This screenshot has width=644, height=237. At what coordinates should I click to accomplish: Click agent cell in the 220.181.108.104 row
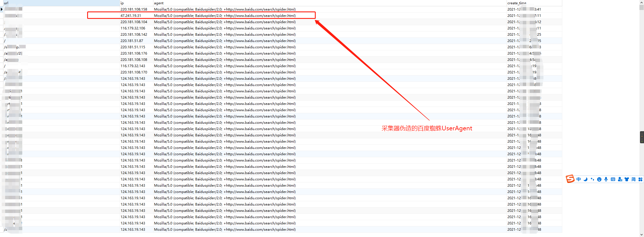[x=330, y=22]
